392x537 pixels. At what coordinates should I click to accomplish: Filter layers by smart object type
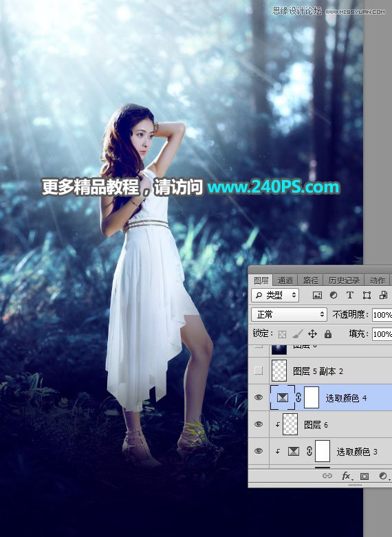pyautogui.click(x=384, y=295)
